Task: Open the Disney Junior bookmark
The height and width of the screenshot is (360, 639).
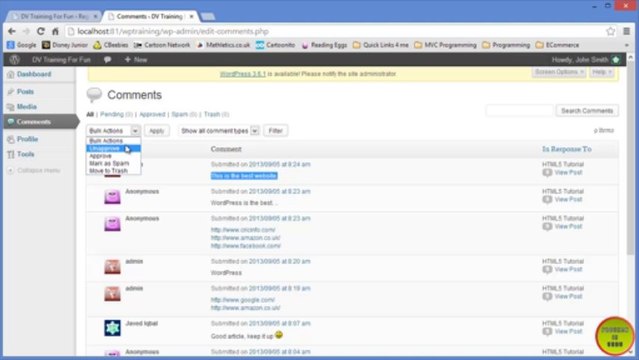Action: (x=65, y=45)
